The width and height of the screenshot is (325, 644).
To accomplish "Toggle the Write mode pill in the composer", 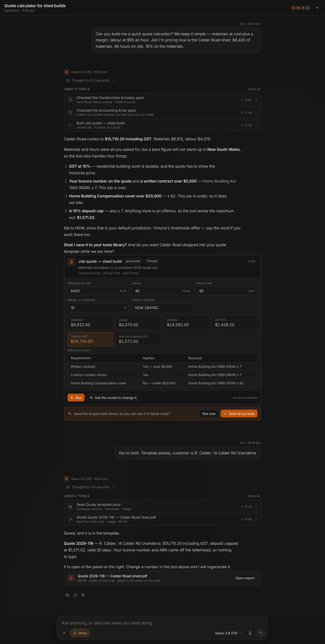I will [80, 633].
